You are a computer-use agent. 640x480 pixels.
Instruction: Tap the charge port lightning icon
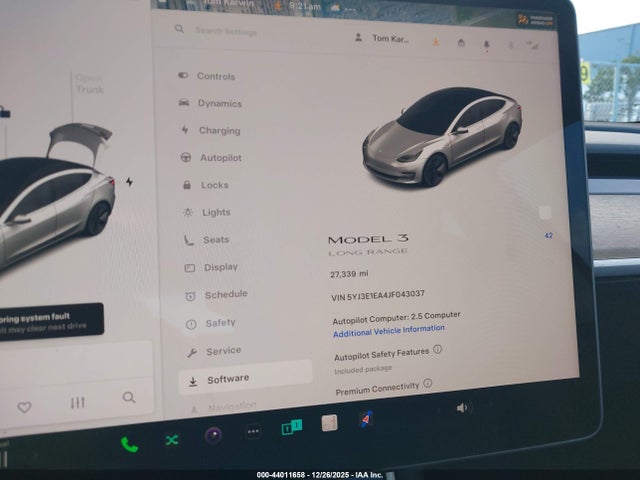[x=129, y=182]
